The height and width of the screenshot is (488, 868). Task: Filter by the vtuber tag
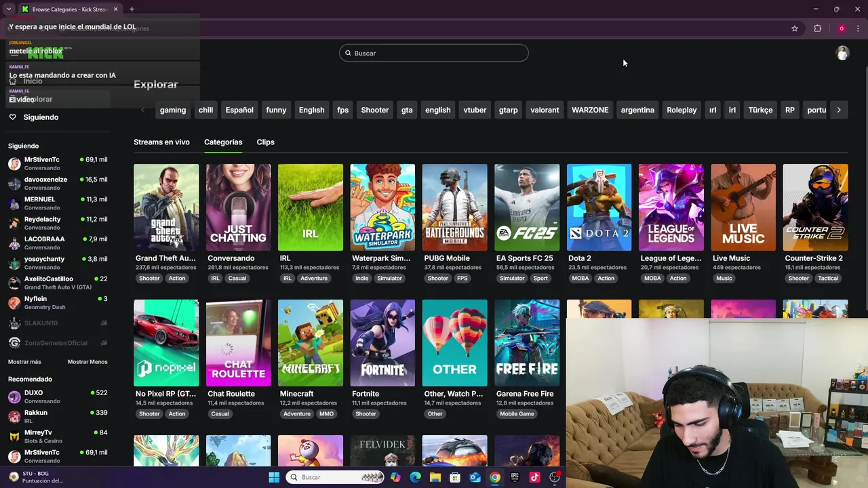475,110
